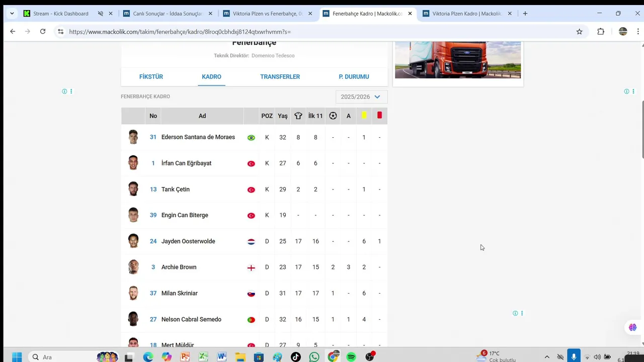The width and height of the screenshot is (644, 362).
Task: Open ad options dots beside FENERBAHÇE KADRO heading
Action: (71, 92)
